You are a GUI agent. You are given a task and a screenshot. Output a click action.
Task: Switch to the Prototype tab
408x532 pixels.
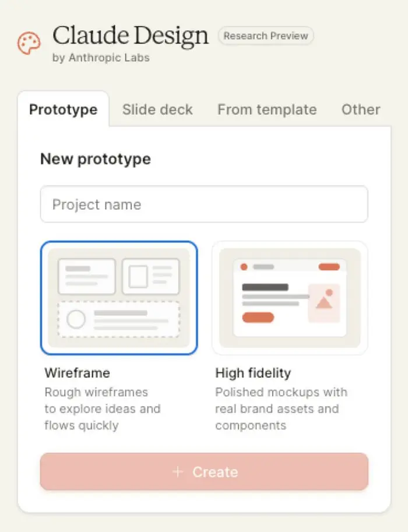[63, 110]
